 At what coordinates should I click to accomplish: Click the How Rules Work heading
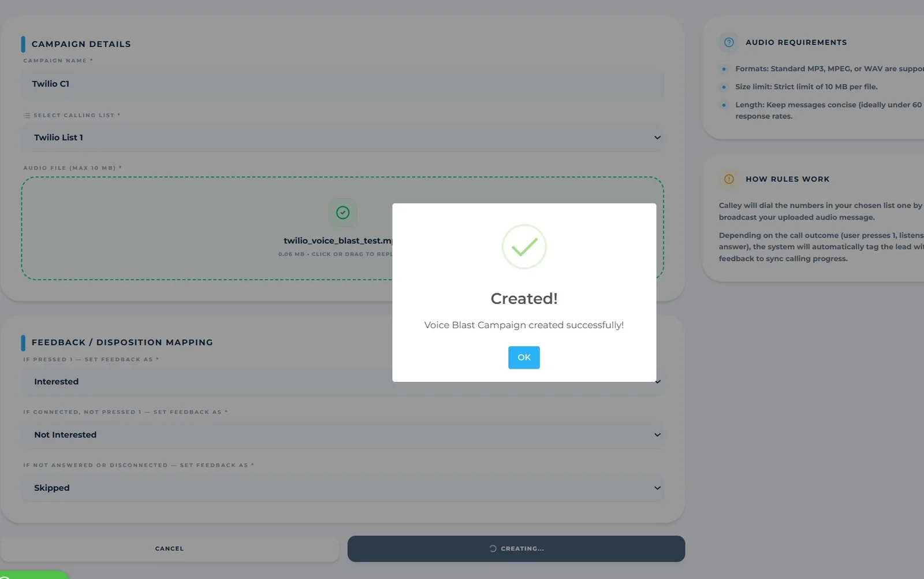click(787, 179)
